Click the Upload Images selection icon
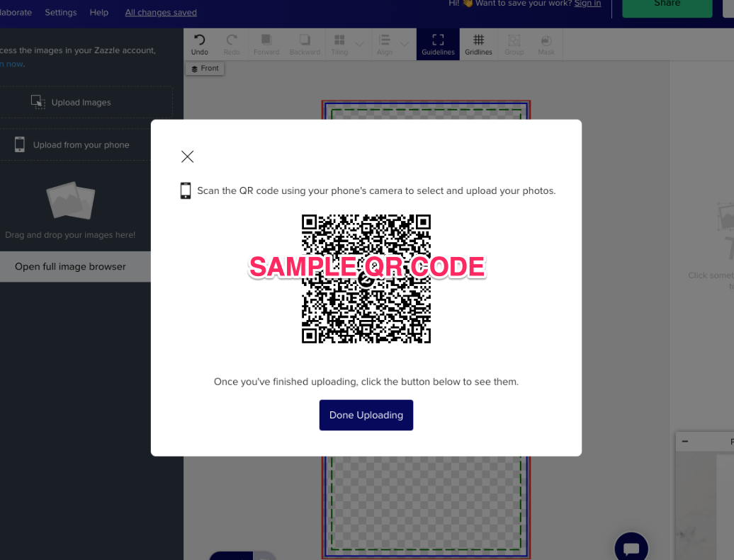Image resolution: width=734 pixels, height=560 pixels. (x=38, y=102)
